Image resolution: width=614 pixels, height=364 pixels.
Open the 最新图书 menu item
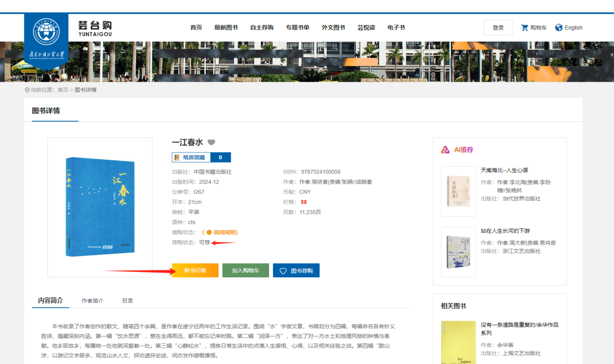(x=226, y=28)
